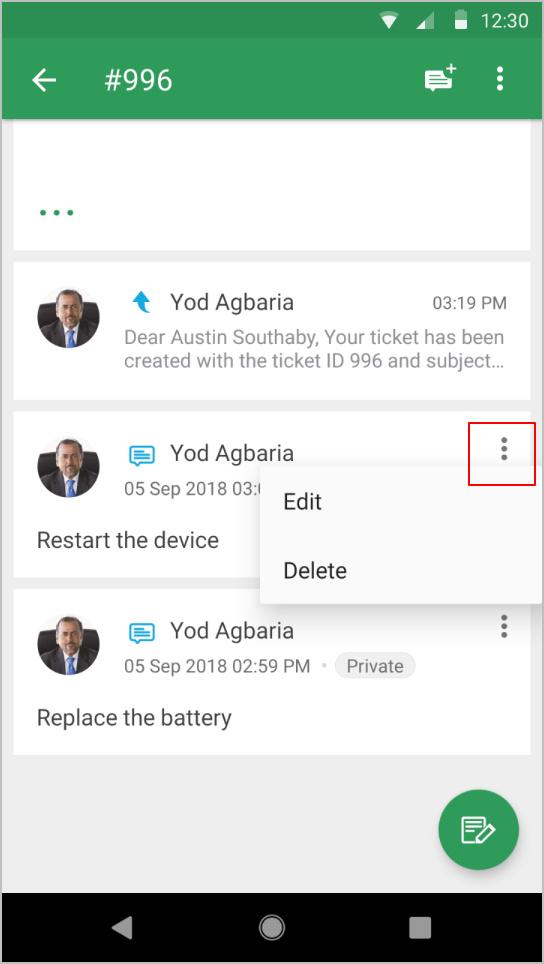
Task: Open add comment icon in toolbar
Action: coord(441,79)
